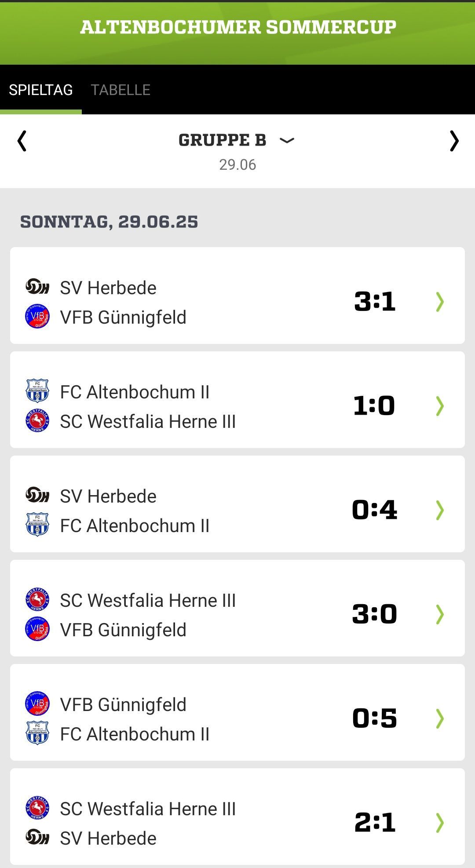Click FC Altenbochum II crest in second match

[37, 391]
